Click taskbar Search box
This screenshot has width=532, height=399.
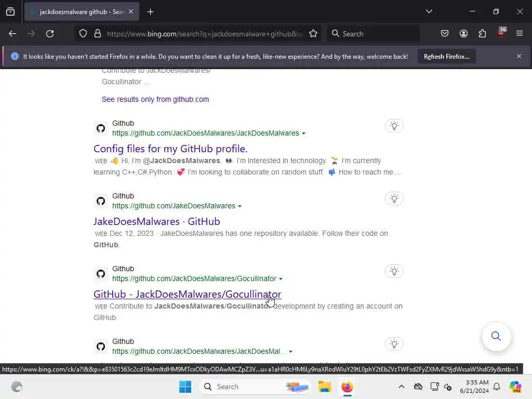(x=256, y=387)
